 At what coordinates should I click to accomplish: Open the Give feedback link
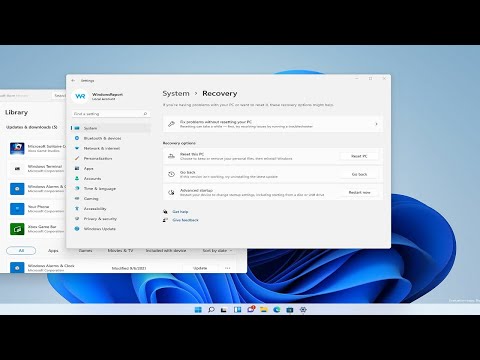pos(186,220)
